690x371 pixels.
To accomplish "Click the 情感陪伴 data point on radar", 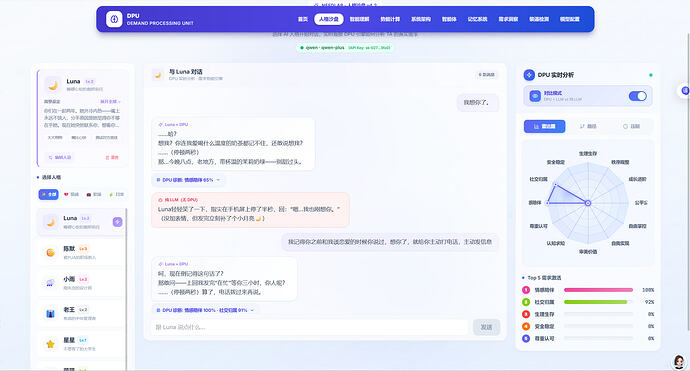I will 547,203.
